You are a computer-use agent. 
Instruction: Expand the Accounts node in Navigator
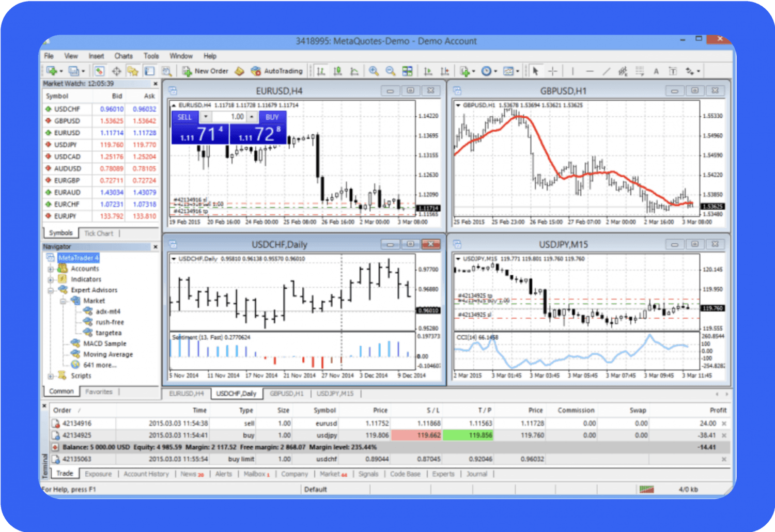50,269
